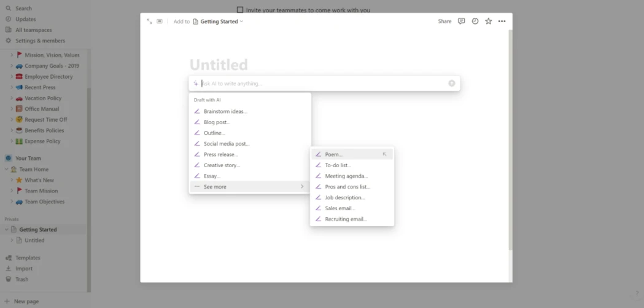Click the Employee Directory telephone icon
The image size is (644, 308).
[x=19, y=76]
